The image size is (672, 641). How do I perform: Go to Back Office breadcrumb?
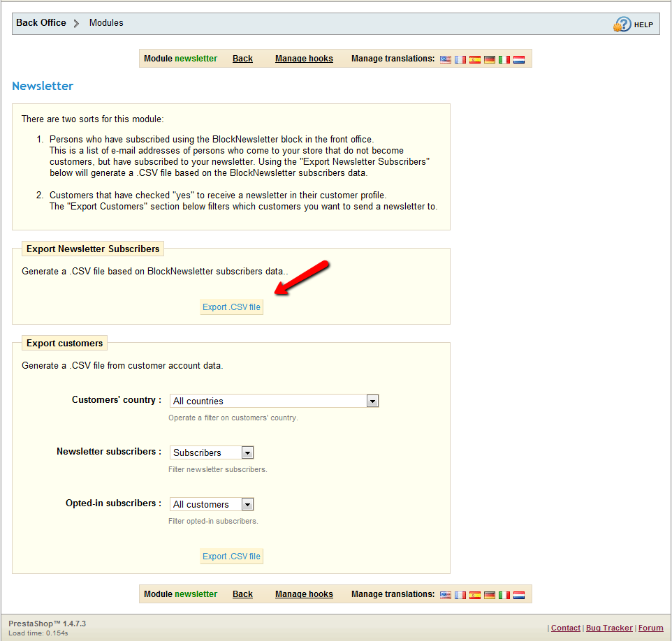click(41, 23)
